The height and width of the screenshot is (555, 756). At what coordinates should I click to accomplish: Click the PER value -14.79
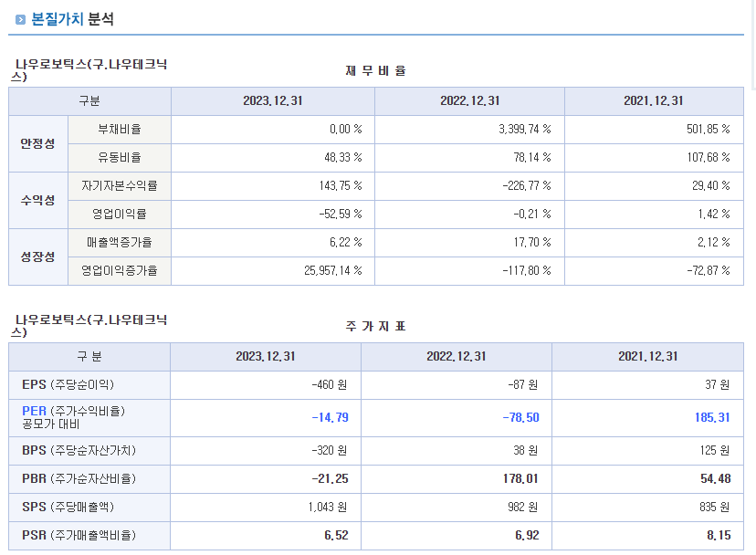tap(331, 417)
